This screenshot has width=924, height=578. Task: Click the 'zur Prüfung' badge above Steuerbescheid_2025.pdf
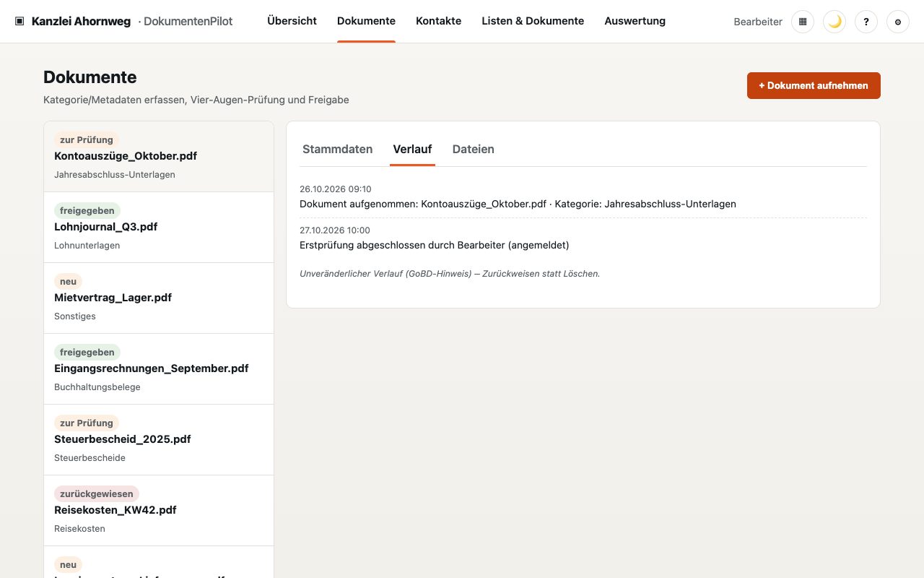click(x=87, y=423)
